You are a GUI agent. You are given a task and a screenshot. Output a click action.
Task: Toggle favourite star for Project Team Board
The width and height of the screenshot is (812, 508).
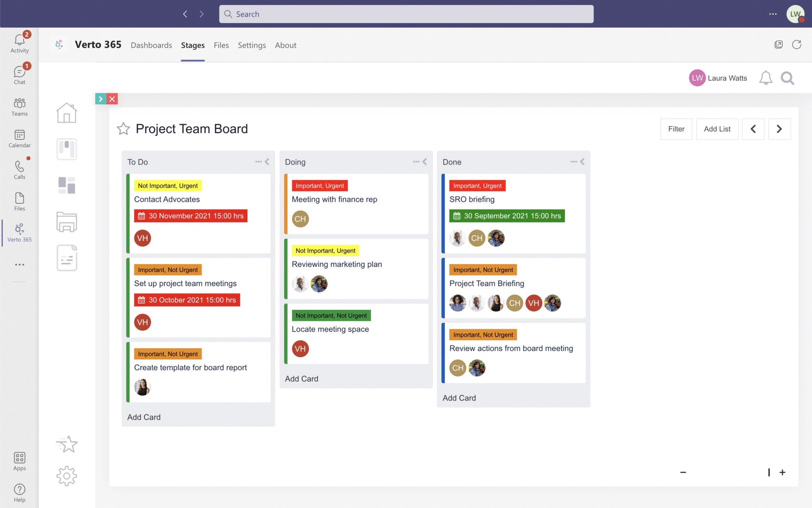[123, 129]
